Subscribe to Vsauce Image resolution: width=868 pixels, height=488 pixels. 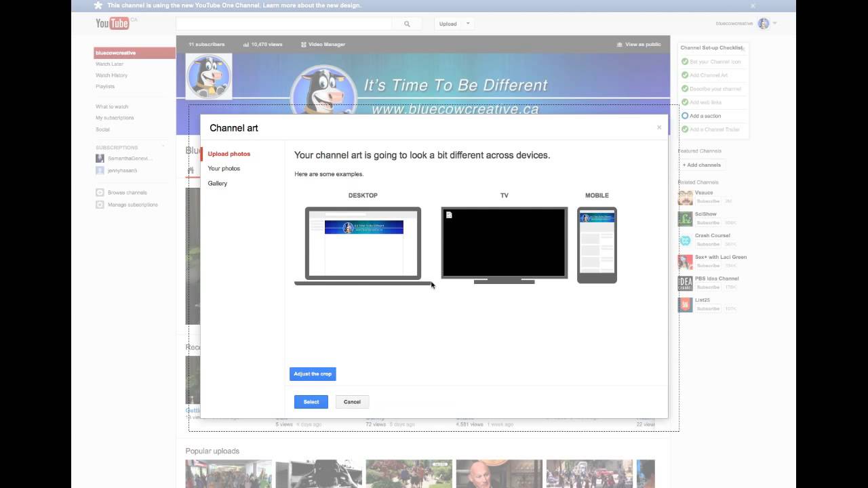click(x=708, y=201)
